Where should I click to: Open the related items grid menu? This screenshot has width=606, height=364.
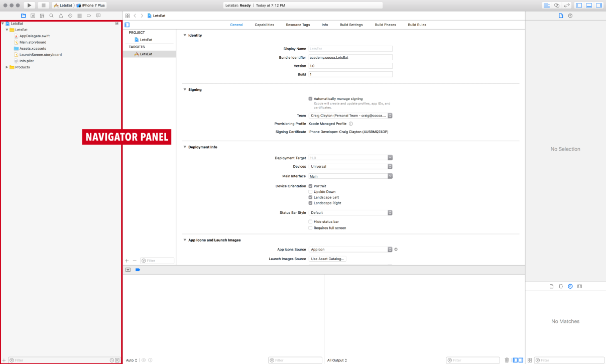[x=128, y=16]
